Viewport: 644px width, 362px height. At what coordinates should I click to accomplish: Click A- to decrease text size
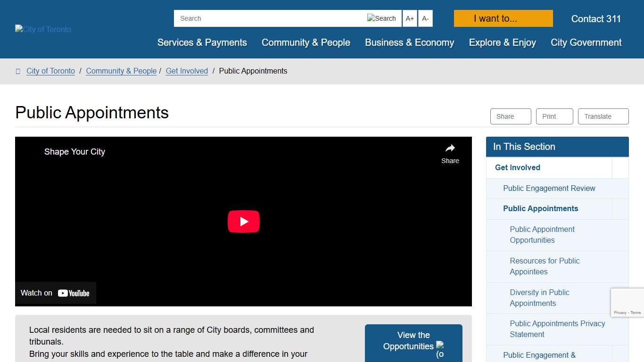(425, 18)
